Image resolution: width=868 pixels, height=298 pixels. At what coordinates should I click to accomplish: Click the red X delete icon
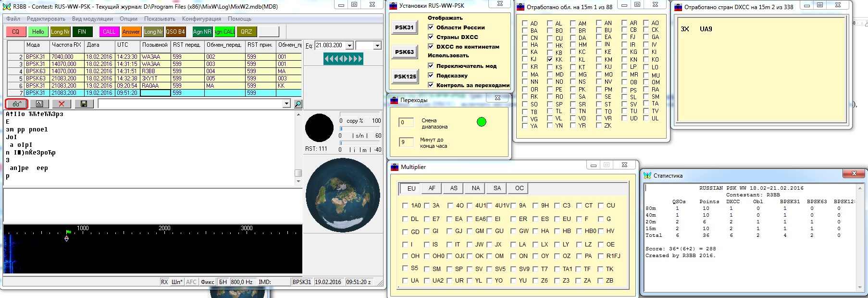click(62, 104)
